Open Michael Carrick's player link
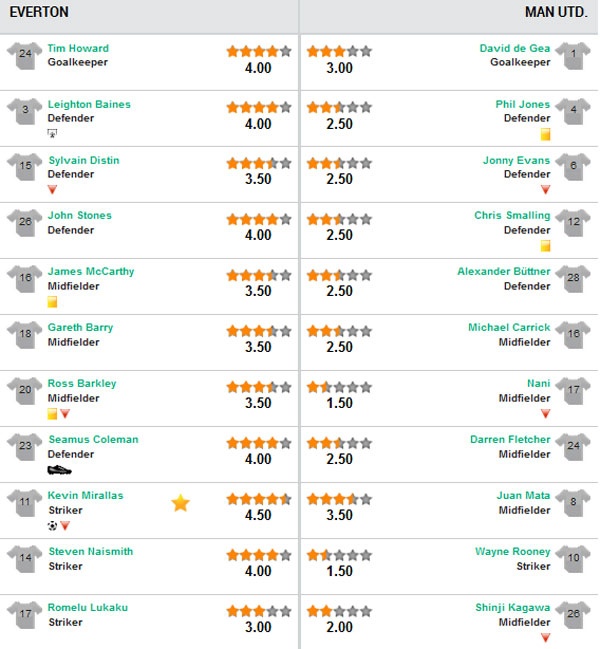The height and width of the screenshot is (649, 600). click(x=509, y=327)
